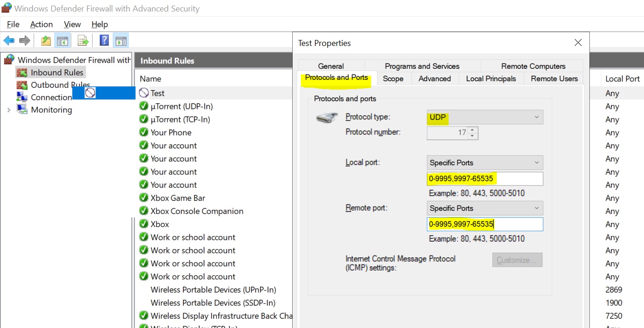The image size is (644, 328).
Task: Click the Up one level folder icon
Action: (46, 40)
